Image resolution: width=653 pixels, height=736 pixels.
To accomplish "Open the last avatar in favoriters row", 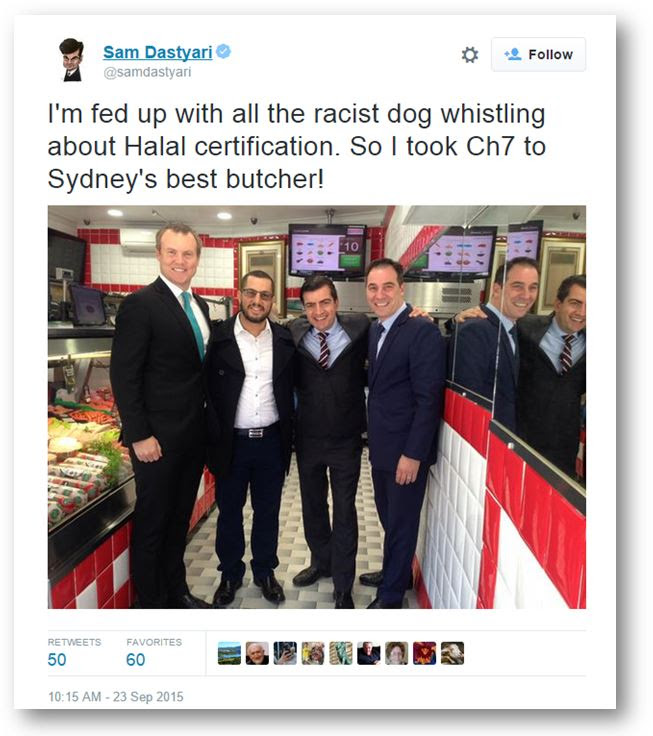I will (x=453, y=653).
